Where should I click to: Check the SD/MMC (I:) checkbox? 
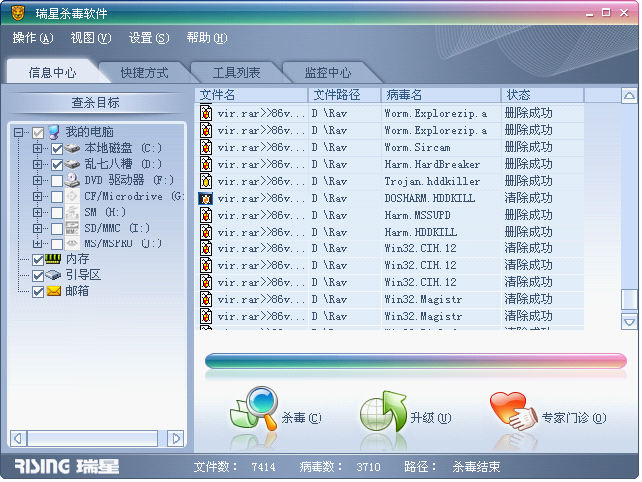[57, 229]
